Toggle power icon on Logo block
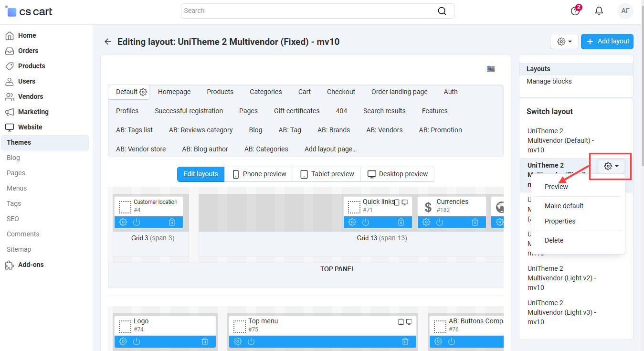The width and height of the screenshot is (644, 351). click(x=137, y=341)
